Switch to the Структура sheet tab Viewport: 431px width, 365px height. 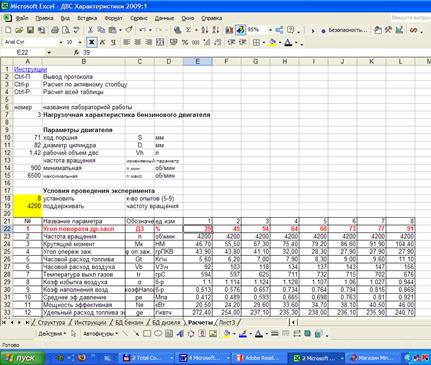pyautogui.click(x=51, y=323)
